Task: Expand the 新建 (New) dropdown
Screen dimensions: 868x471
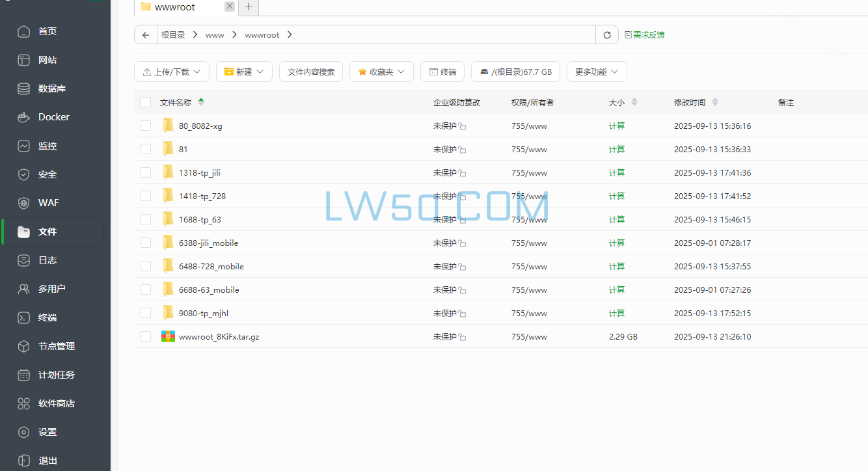Action: (244, 72)
